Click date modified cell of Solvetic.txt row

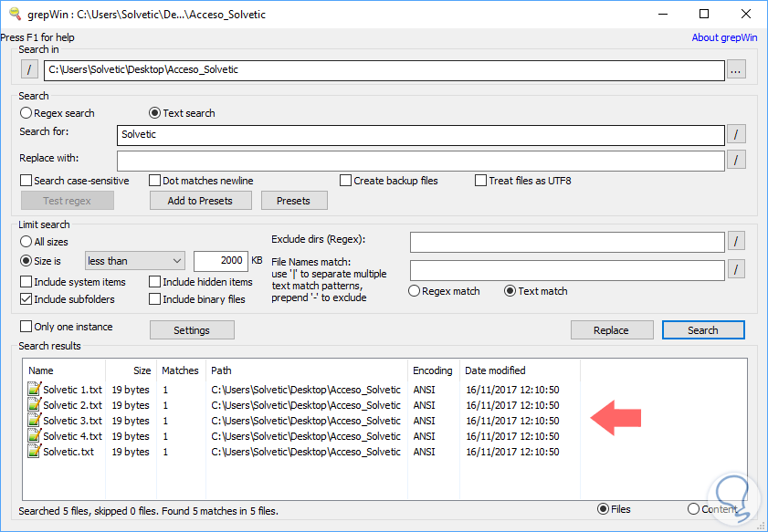click(x=512, y=452)
